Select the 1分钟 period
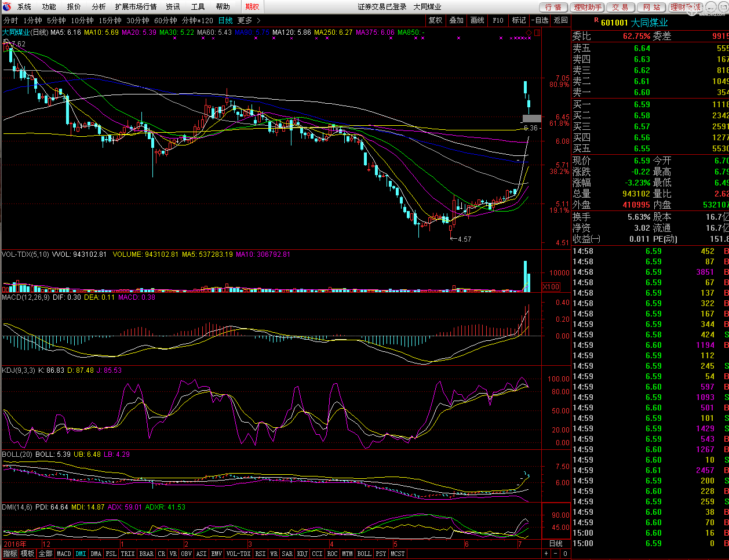Screen dimensions: 729x560 [x=32, y=20]
